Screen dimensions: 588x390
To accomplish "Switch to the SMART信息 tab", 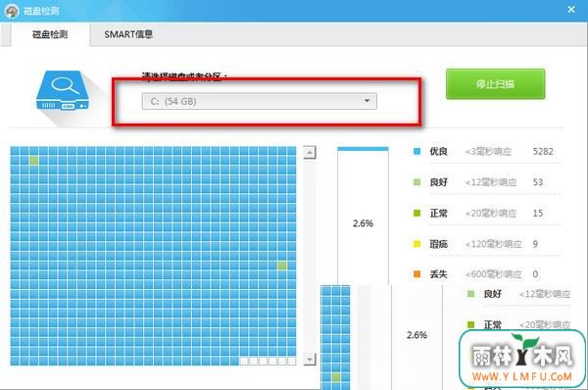I will click(128, 34).
